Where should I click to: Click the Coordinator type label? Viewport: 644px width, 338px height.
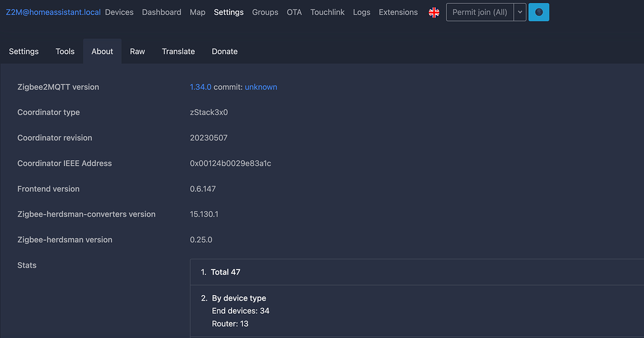[x=49, y=112]
